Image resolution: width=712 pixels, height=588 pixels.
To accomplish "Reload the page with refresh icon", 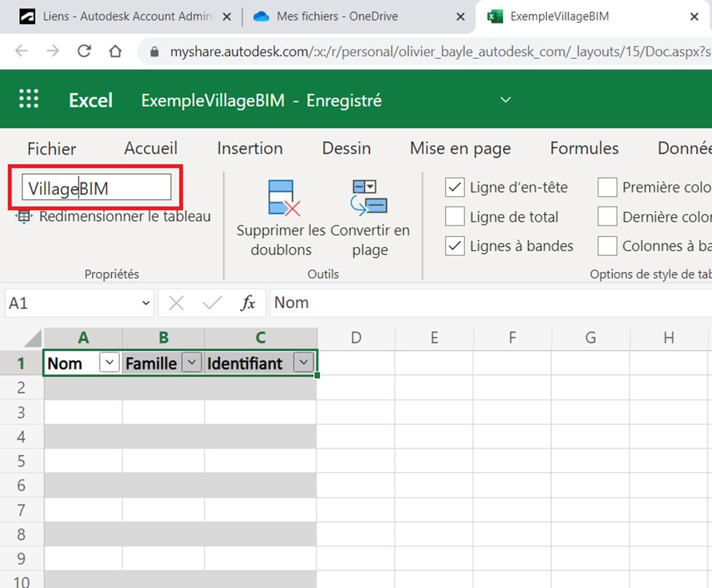I will coord(84,51).
